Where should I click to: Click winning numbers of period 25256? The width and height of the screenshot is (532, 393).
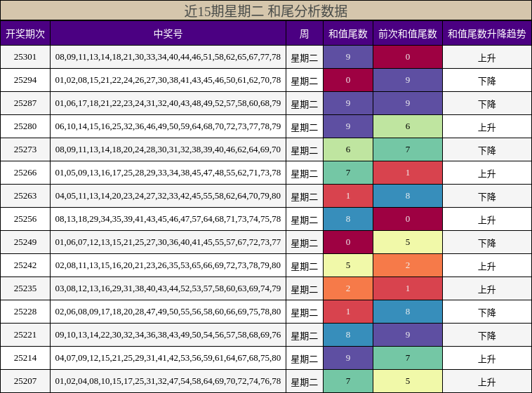point(168,219)
